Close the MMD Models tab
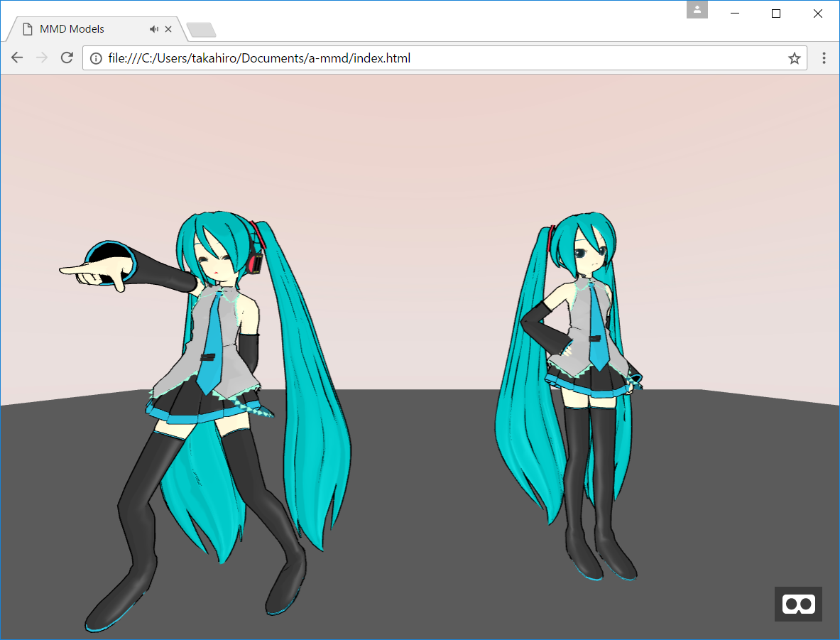Viewport: 840px width, 640px height. [168, 29]
